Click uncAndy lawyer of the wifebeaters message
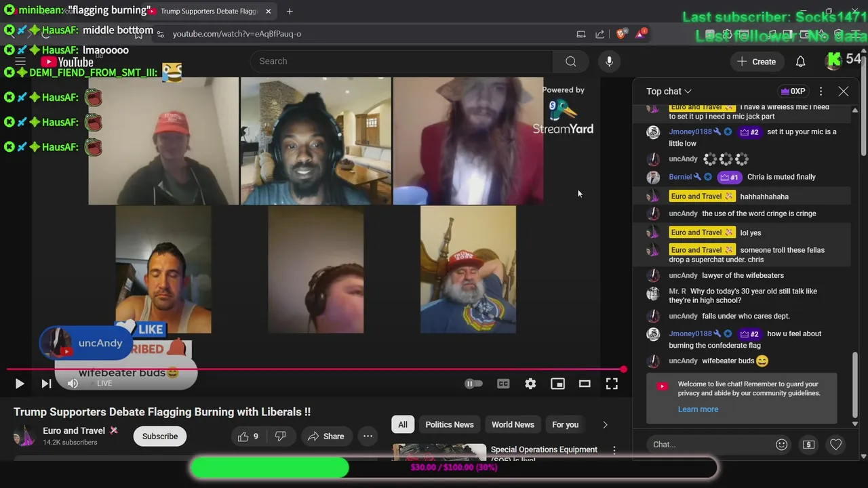 741,276
